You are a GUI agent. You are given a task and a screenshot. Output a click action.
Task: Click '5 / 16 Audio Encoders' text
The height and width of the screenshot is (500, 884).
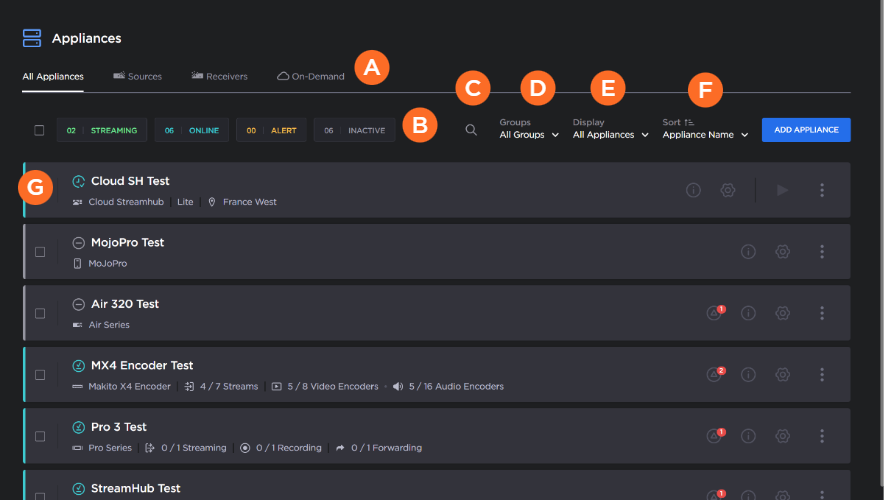click(x=456, y=386)
